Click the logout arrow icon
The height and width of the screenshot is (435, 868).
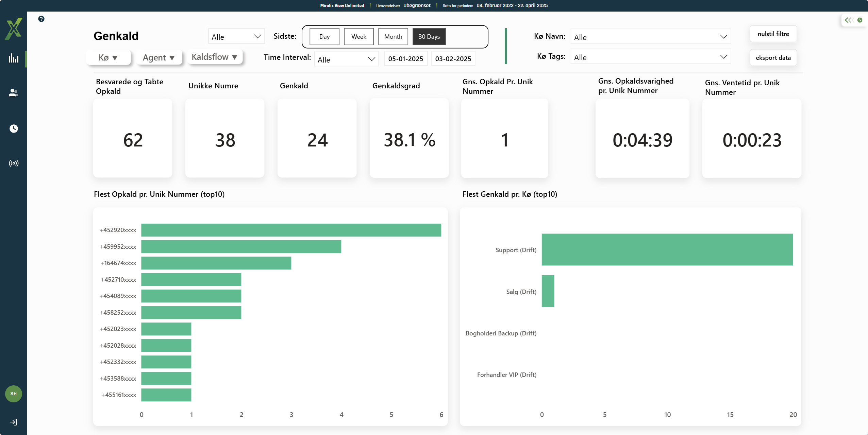14,422
